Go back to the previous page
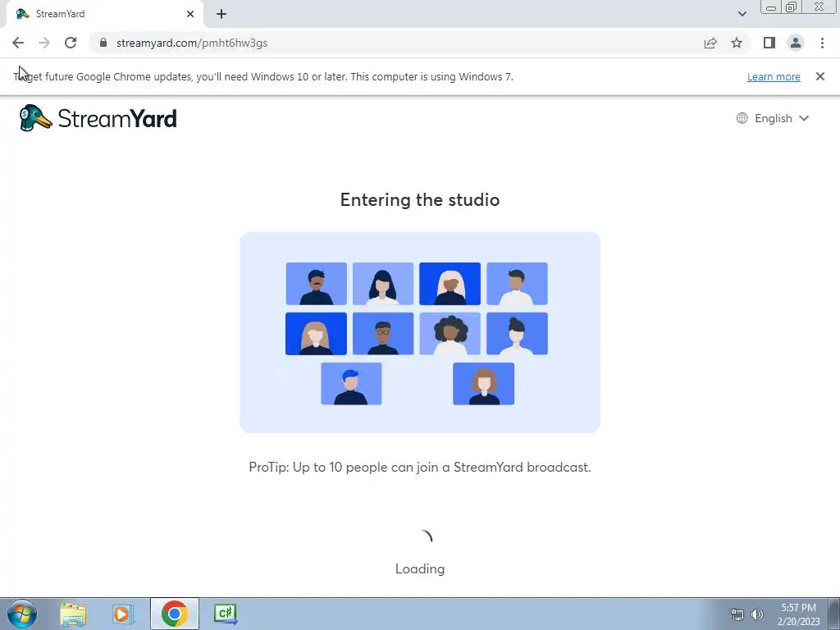This screenshot has width=840, height=630. pyautogui.click(x=18, y=43)
